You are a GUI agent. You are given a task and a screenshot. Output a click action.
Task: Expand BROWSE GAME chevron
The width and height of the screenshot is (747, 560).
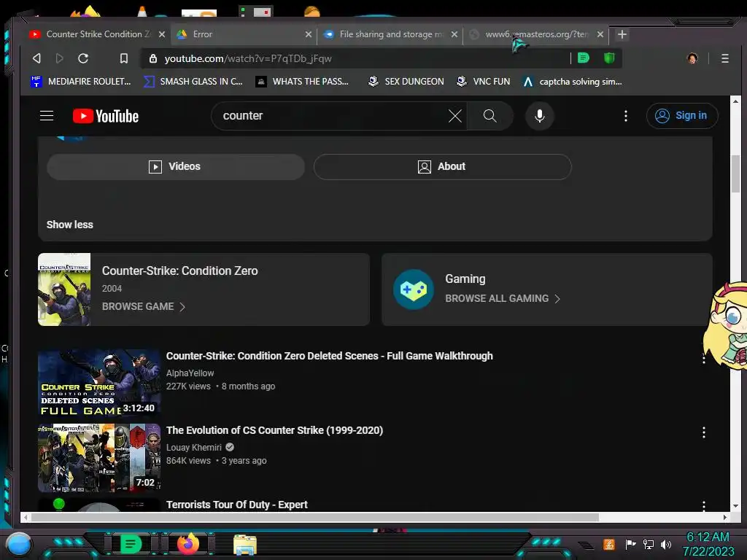(x=182, y=307)
